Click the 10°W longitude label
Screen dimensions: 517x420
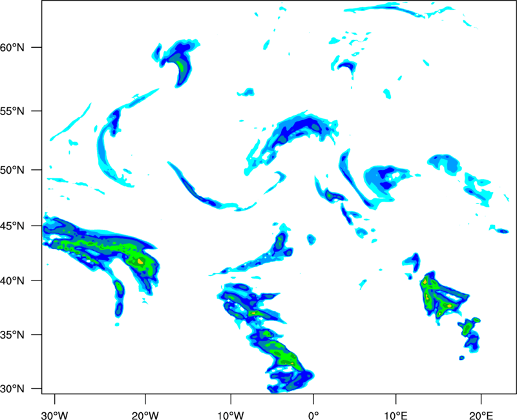231,415
